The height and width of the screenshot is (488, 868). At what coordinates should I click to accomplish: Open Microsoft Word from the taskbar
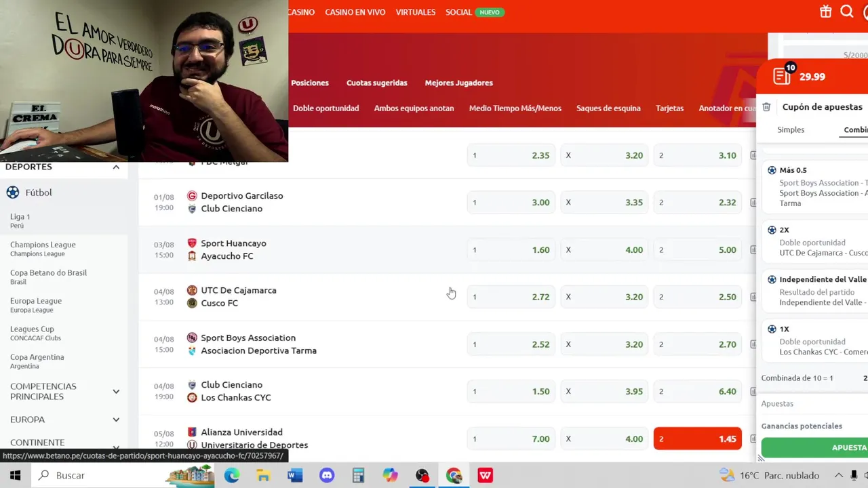click(295, 476)
